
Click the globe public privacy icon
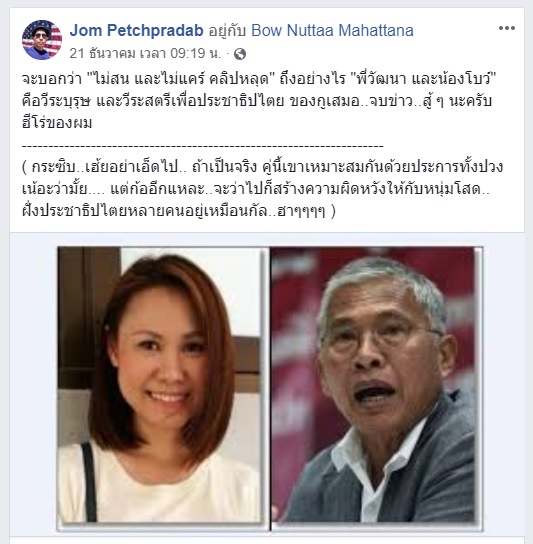[240, 54]
